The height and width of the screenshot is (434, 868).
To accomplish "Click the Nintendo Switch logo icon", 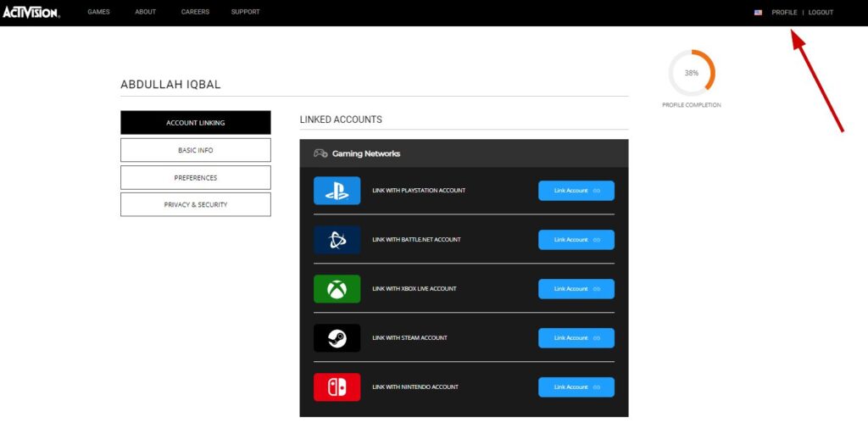I will coord(337,387).
